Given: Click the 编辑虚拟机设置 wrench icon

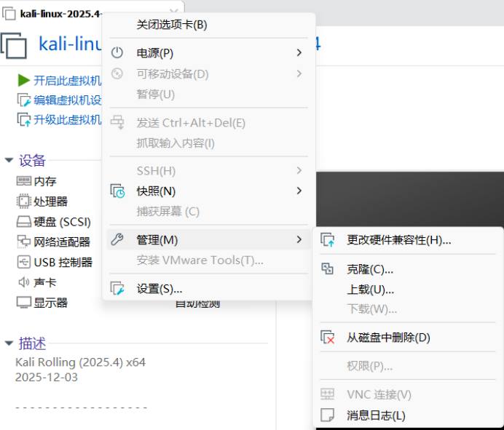Looking at the screenshot, I should pyautogui.click(x=24, y=100).
